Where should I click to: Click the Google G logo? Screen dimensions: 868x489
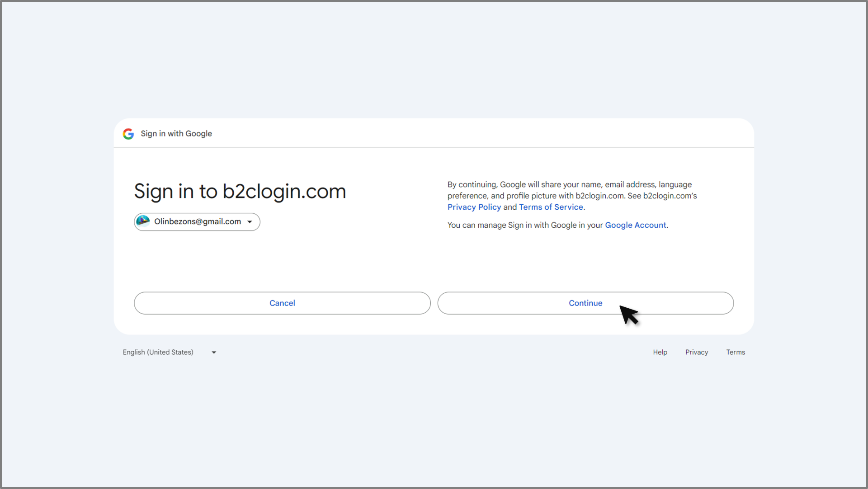click(128, 134)
